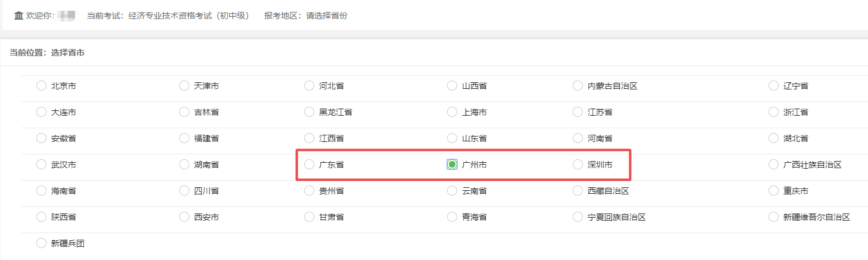Click the institution icon beside welcome text
The height and width of the screenshot is (260, 868).
click(18, 16)
